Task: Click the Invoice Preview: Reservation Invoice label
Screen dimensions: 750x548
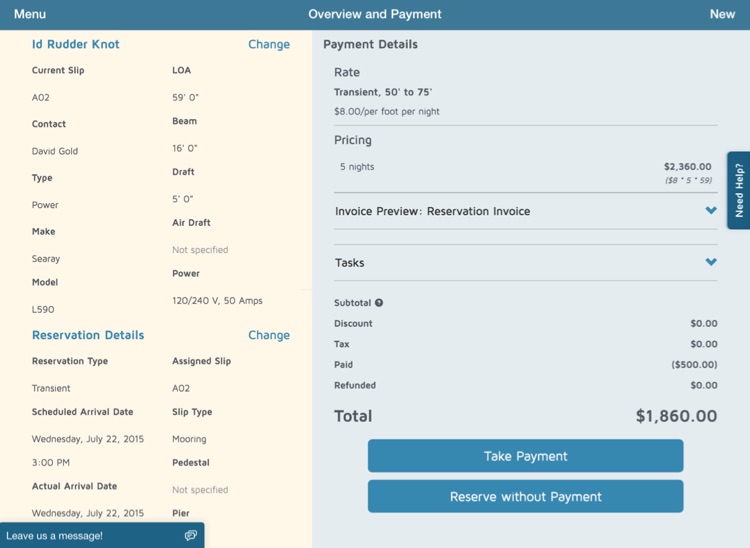Action: 432,211
